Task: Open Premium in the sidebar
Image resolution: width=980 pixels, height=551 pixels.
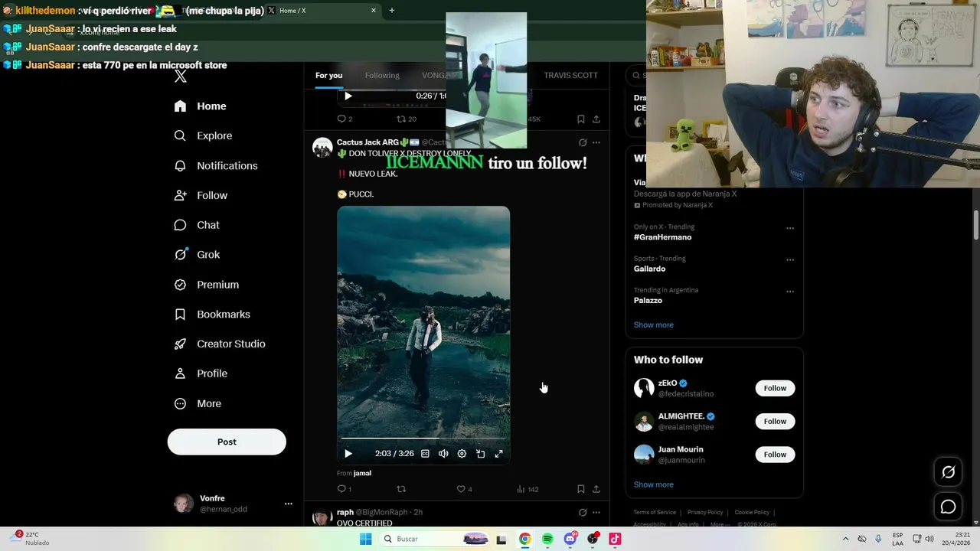Action: pos(207,285)
